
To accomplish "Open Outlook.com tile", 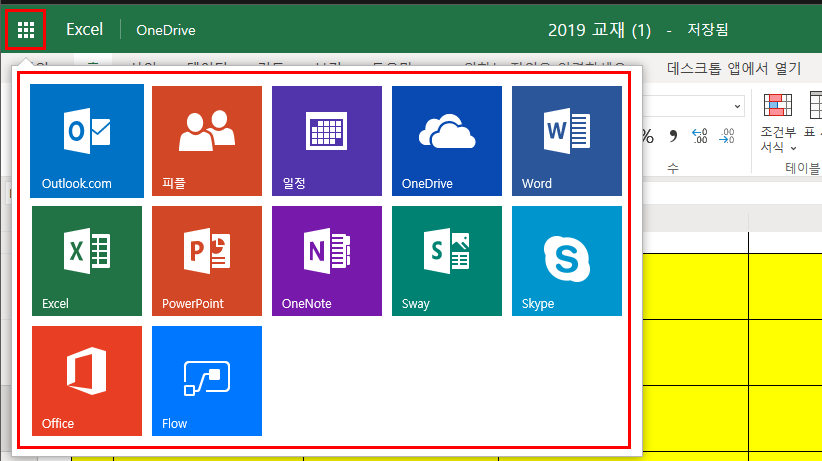I will pos(87,141).
